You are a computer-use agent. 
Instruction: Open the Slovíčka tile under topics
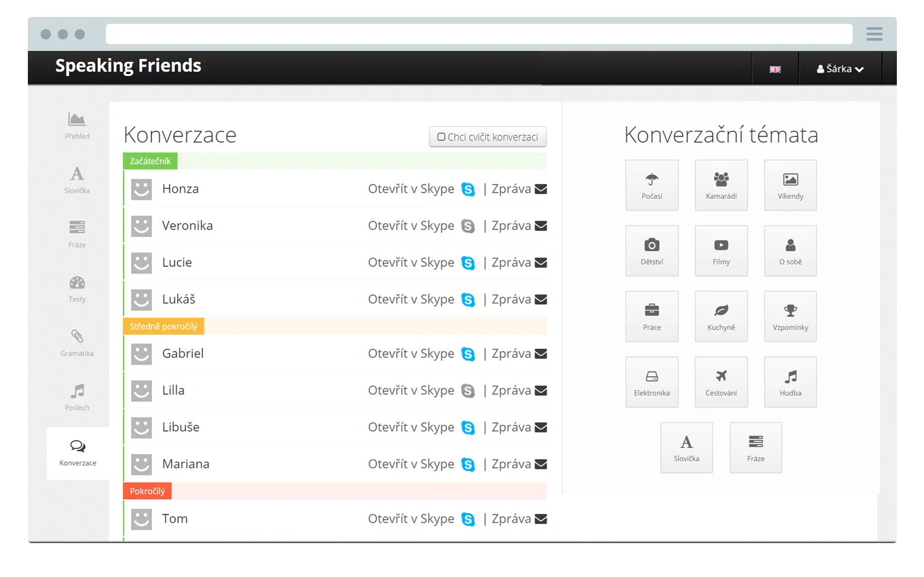pyautogui.click(x=686, y=447)
